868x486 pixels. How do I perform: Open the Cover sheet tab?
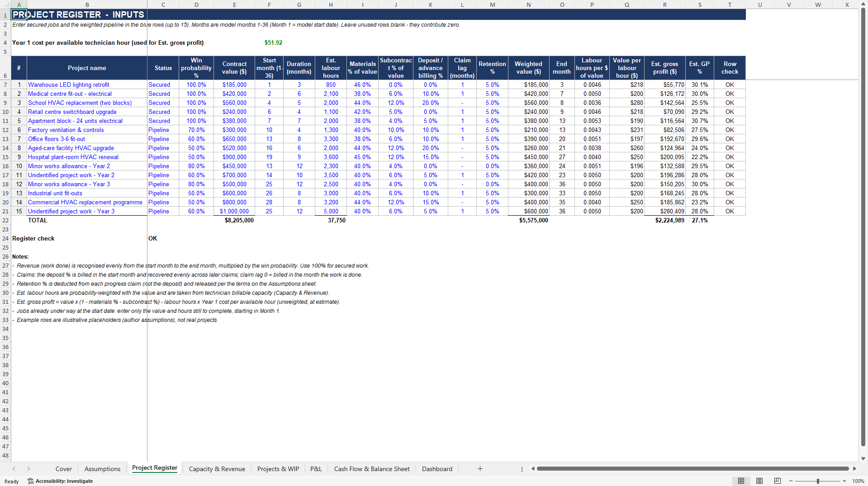[63, 469]
